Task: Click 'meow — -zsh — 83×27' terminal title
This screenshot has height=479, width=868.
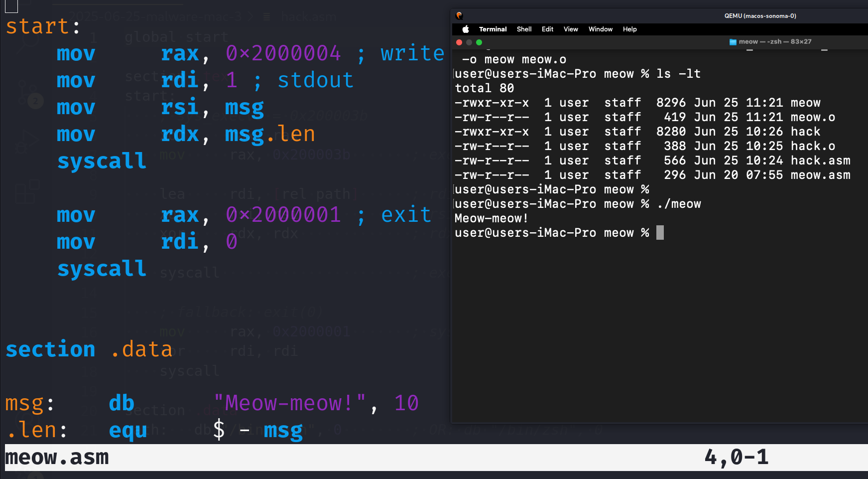Action: click(x=775, y=42)
